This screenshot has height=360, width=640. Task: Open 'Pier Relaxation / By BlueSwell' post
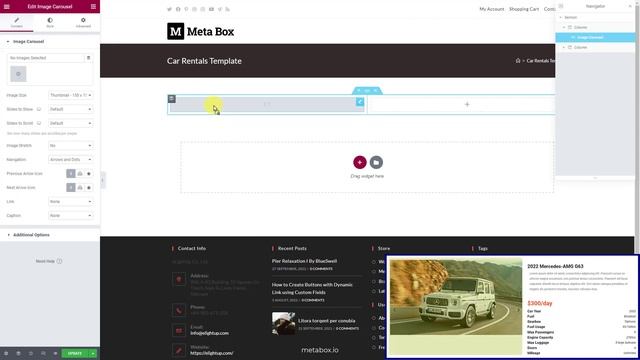(304, 261)
